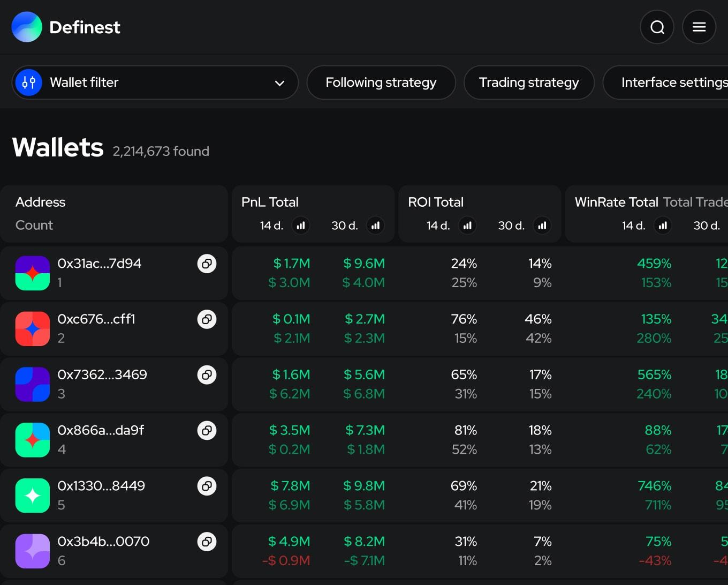Select WinRate value 746%
Image resolution: width=728 pixels, height=585 pixels.
(654, 486)
